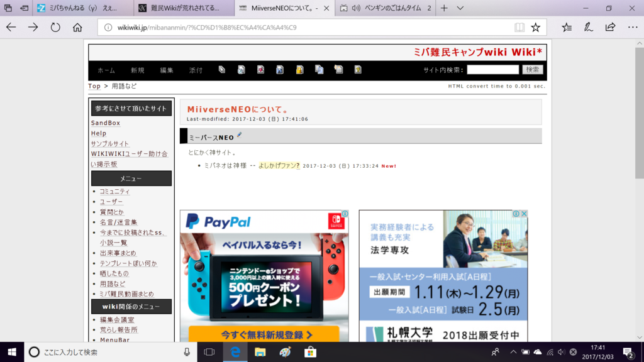Switch to the ペンギンのごはんタイム tab

click(x=386, y=8)
